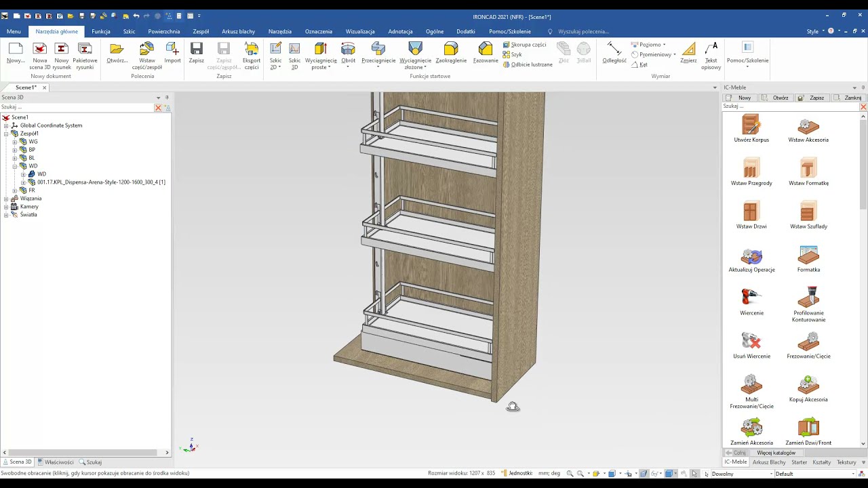Open the Właściwości panel tab
Screen dimensions: 868x488
pos(56,462)
